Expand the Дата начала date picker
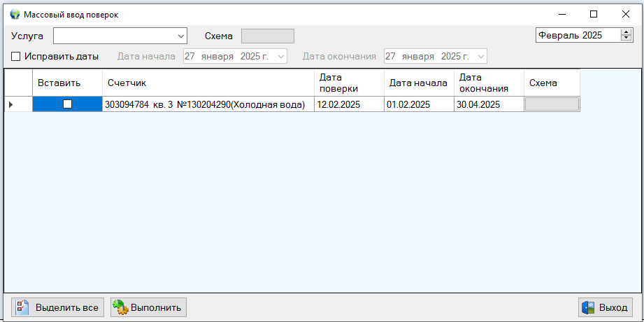 tap(281, 57)
